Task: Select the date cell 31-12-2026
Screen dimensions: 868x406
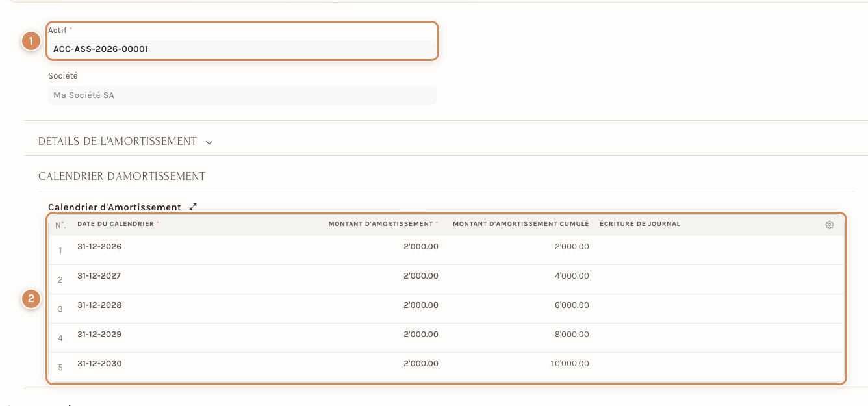Action: pyautogui.click(x=99, y=247)
